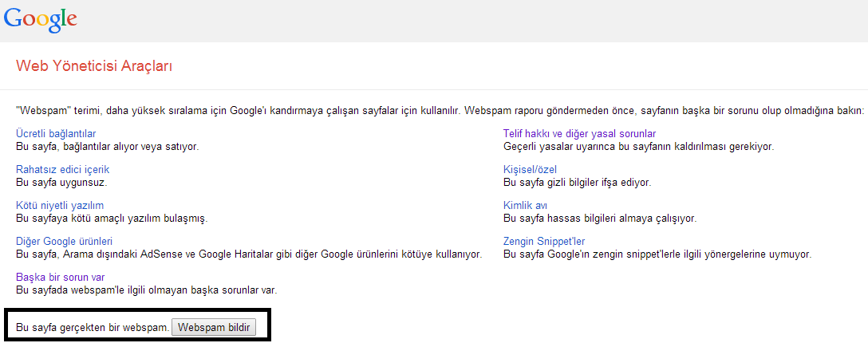Open Telif hakkı ve diğer yasal sorunlar link
The image size is (868, 343).
pos(579,134)
